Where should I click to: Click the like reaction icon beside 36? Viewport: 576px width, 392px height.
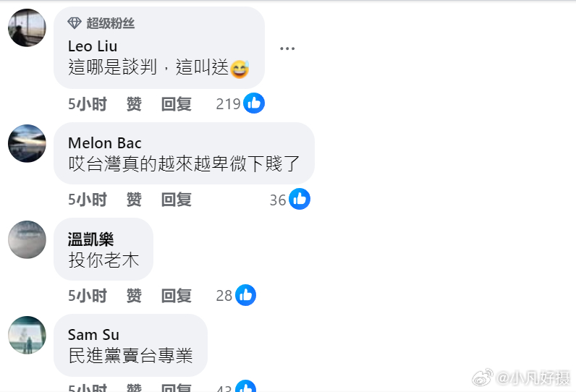300,199
